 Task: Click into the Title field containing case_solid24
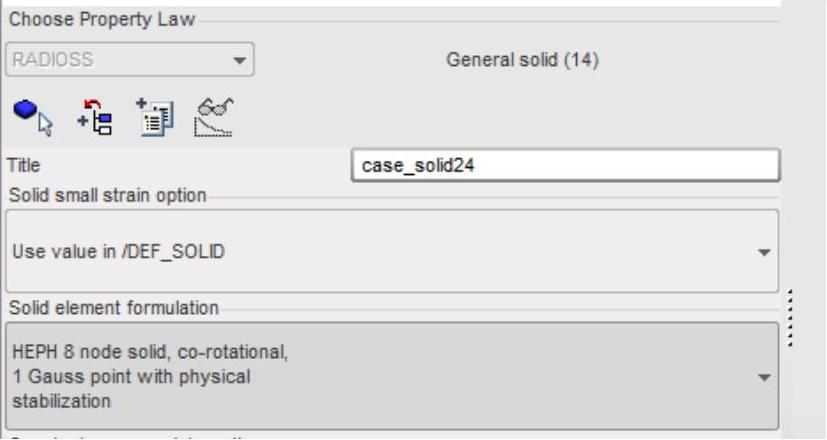[x=565, y=167]
